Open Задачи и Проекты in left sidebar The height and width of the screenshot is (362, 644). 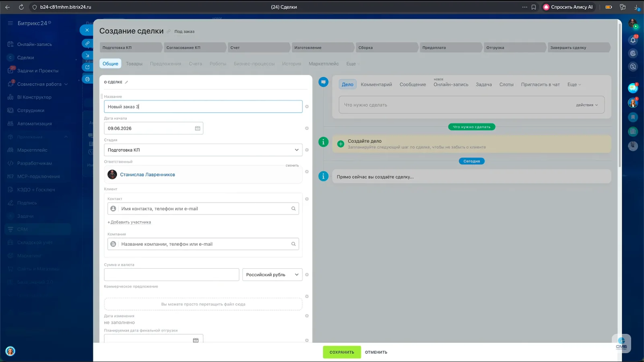click(38, 71)
